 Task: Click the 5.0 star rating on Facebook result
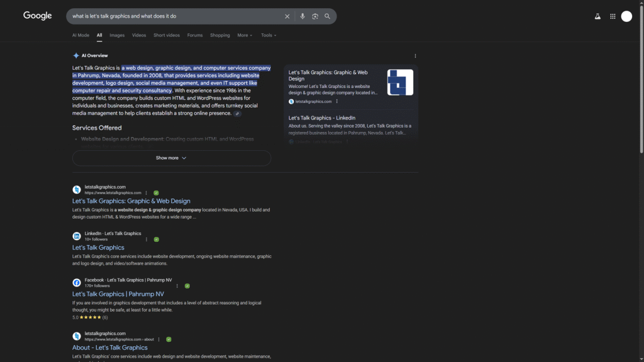(x=90, y=317)
